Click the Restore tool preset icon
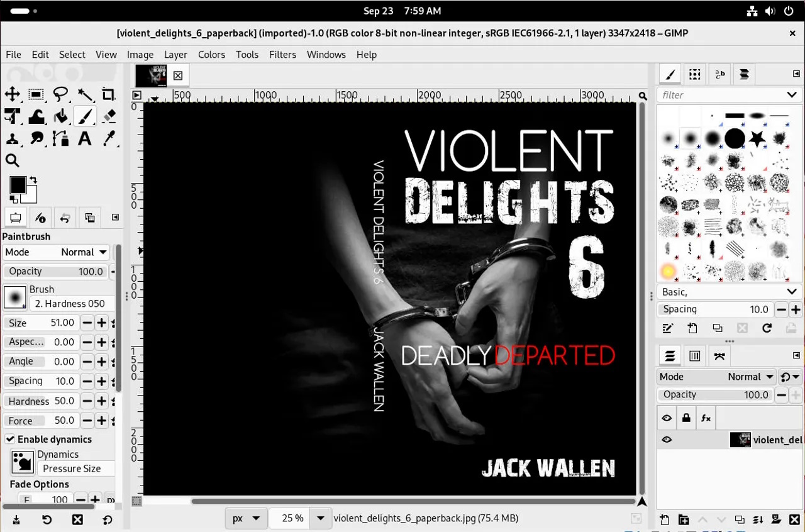Image resolution: width=805 pixels, height=532 pixels. point(47,519)
